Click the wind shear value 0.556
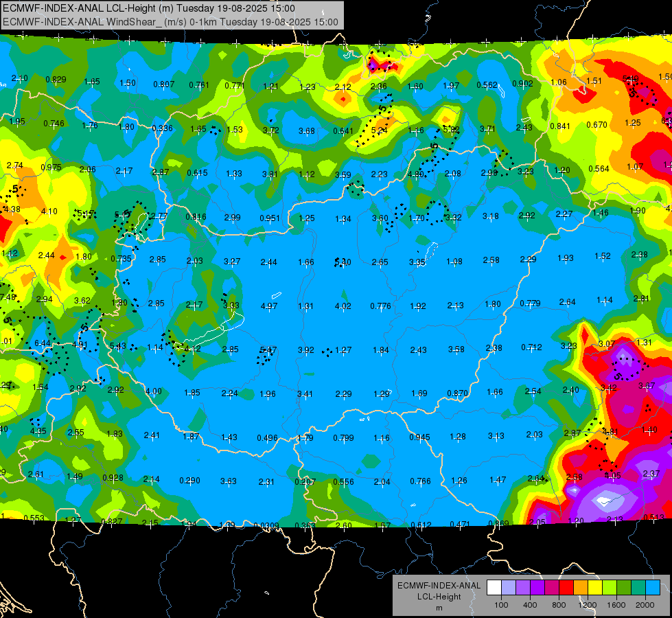This screenshot has width=672, height=618. tap(343, 482)
